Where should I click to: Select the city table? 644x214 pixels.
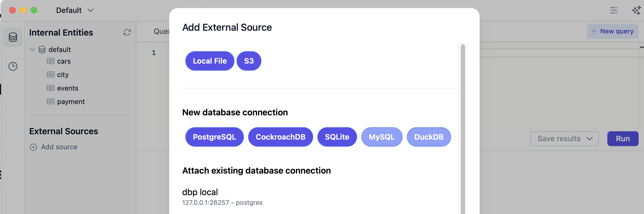[x=63, y=75]
